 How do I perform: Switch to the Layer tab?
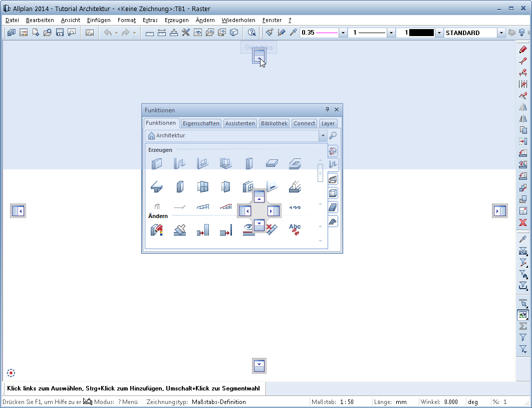click(x=328, y=123)
